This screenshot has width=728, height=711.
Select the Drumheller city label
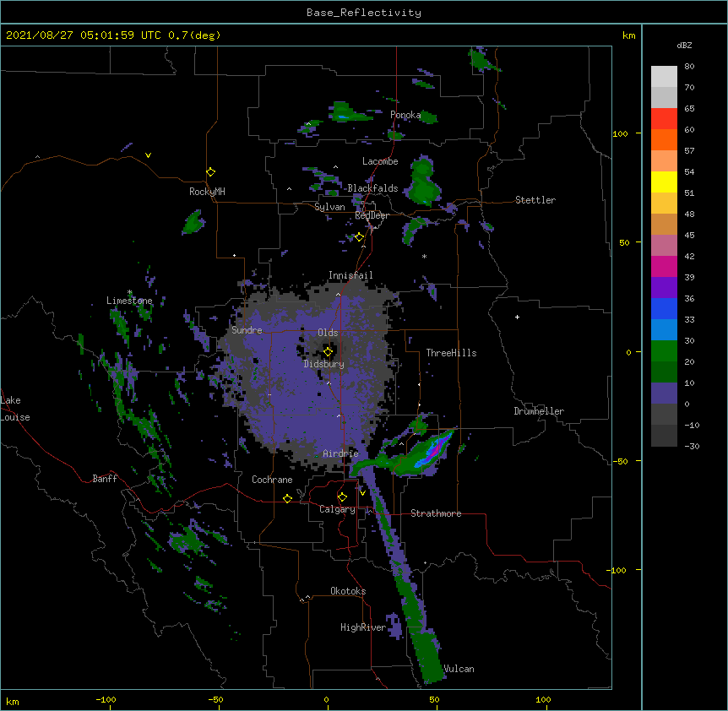(539, 411)
